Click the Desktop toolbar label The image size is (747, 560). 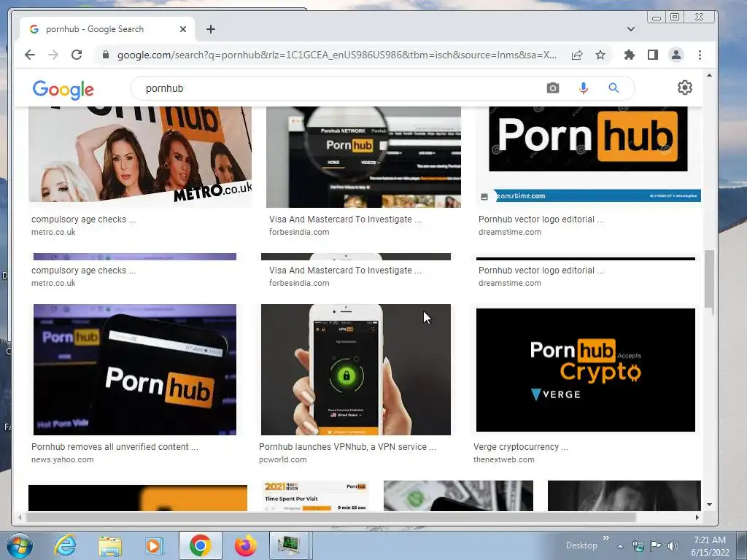click(x=581, y=545)
